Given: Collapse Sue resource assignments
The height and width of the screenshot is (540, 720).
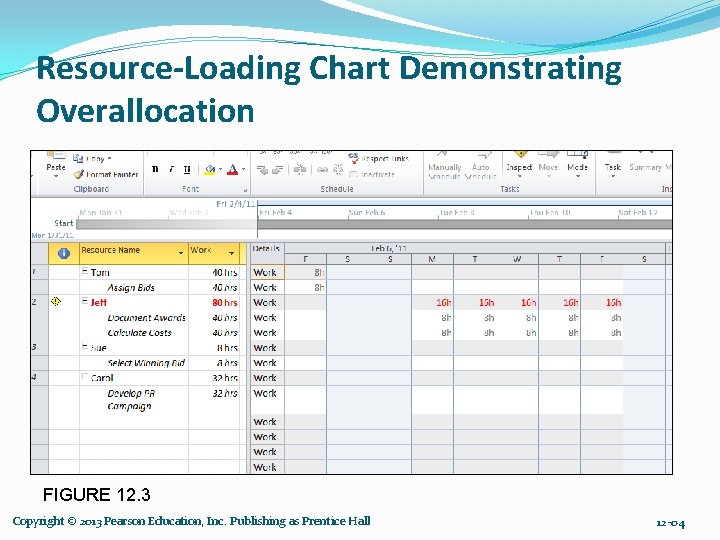Looking at the screenshot, I should pyautogui.click(x=84, y=347).
